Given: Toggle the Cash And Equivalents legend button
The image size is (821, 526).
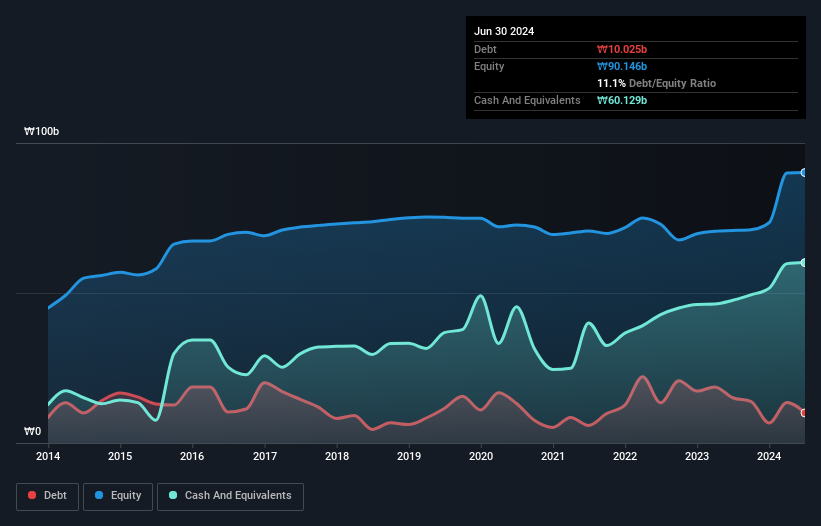Looking at the screenshot, I should click(230, 496).
